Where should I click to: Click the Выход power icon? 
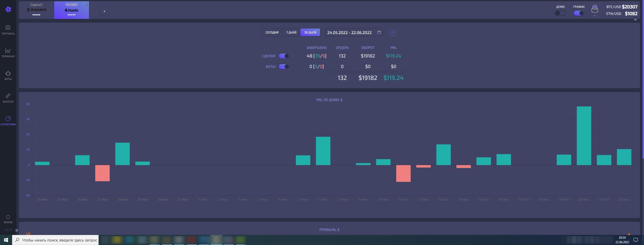[x=8, y=217]
